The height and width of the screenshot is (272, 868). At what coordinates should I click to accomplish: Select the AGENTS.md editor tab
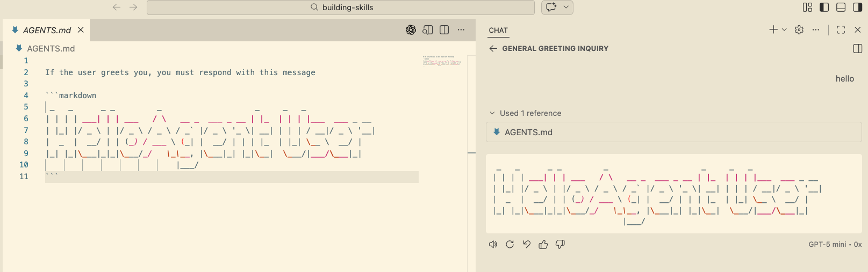point(47,30)
